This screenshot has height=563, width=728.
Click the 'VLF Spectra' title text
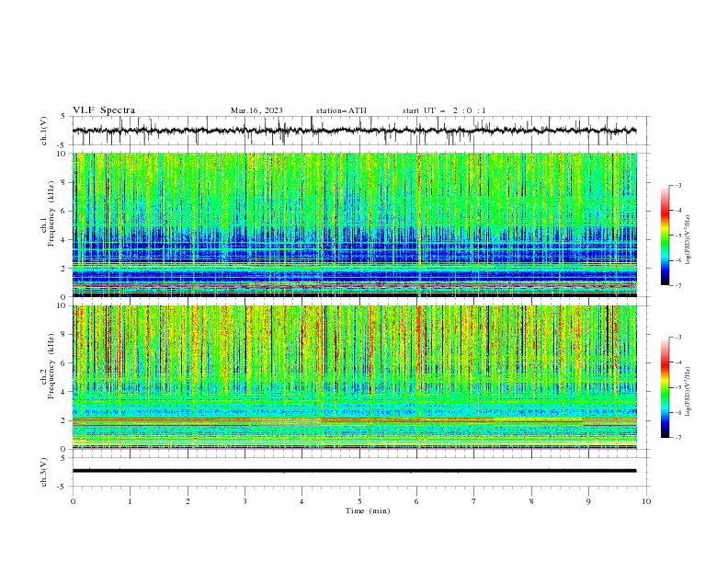coord(104,110)
